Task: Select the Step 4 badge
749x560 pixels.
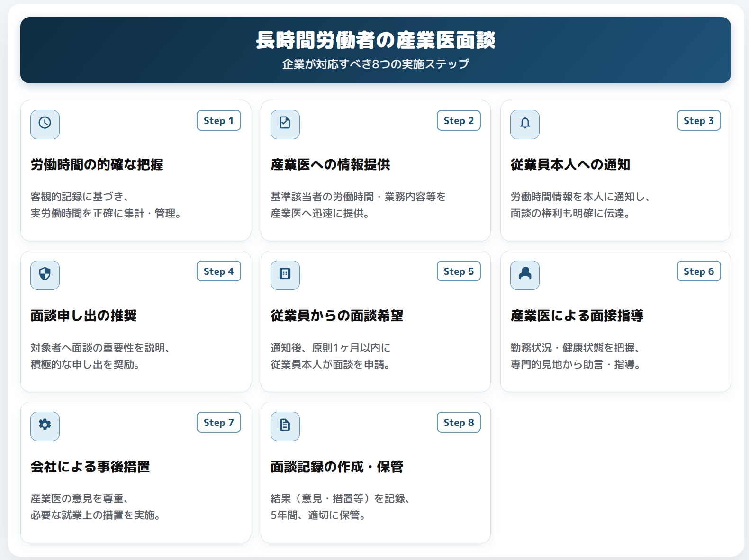Action: coord(219,271)
